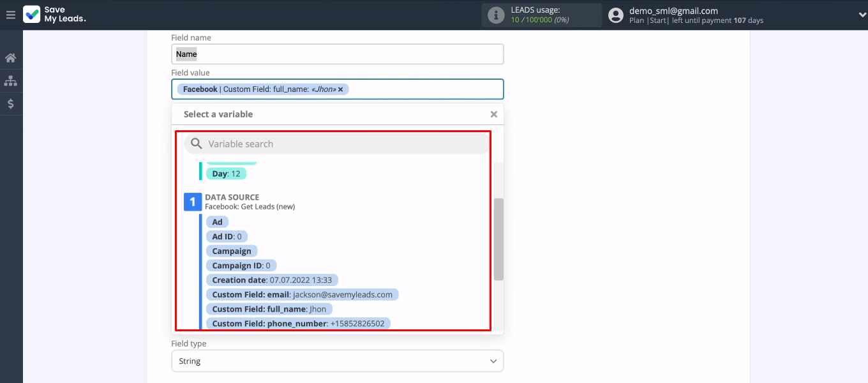Select Custom Field: email variable
The width and height of the screenshot is (868, 383).
[x=303, y=295]
